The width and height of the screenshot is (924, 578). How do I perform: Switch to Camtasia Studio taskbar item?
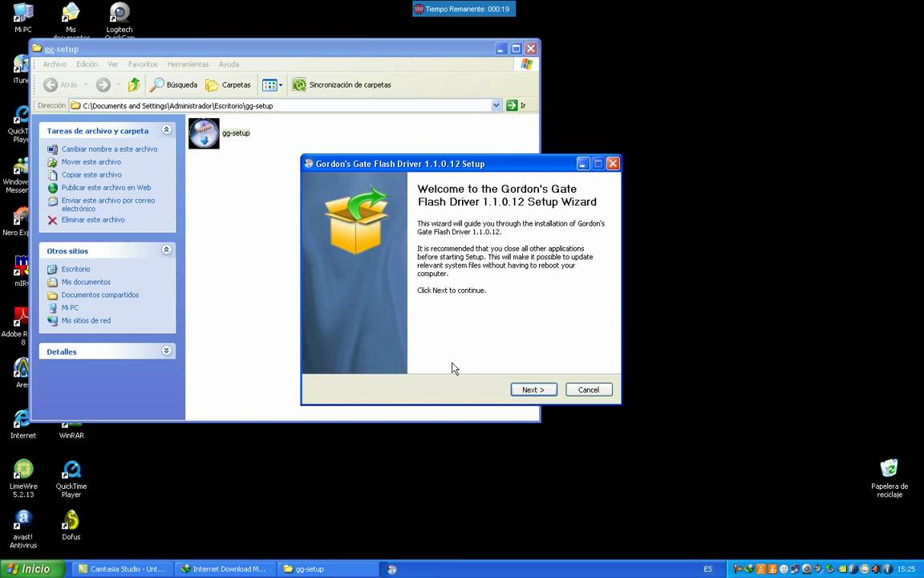point(124,569)
